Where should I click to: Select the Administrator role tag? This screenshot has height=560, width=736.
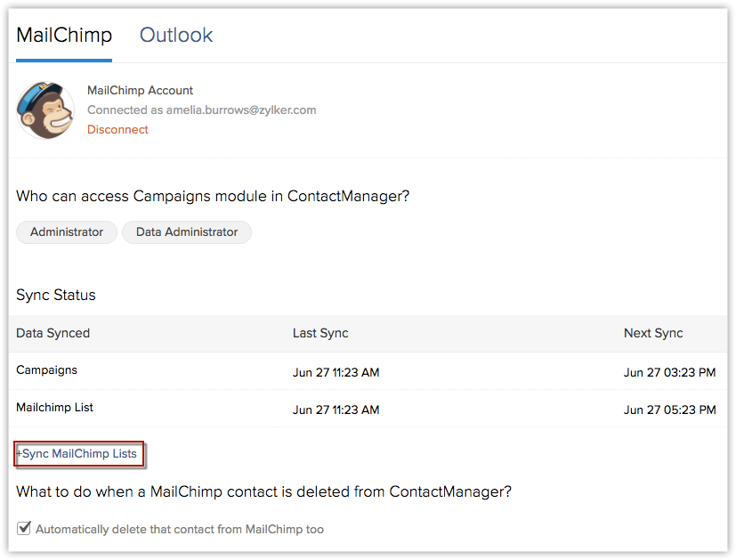pyautogui.click(x=67, y=232)
